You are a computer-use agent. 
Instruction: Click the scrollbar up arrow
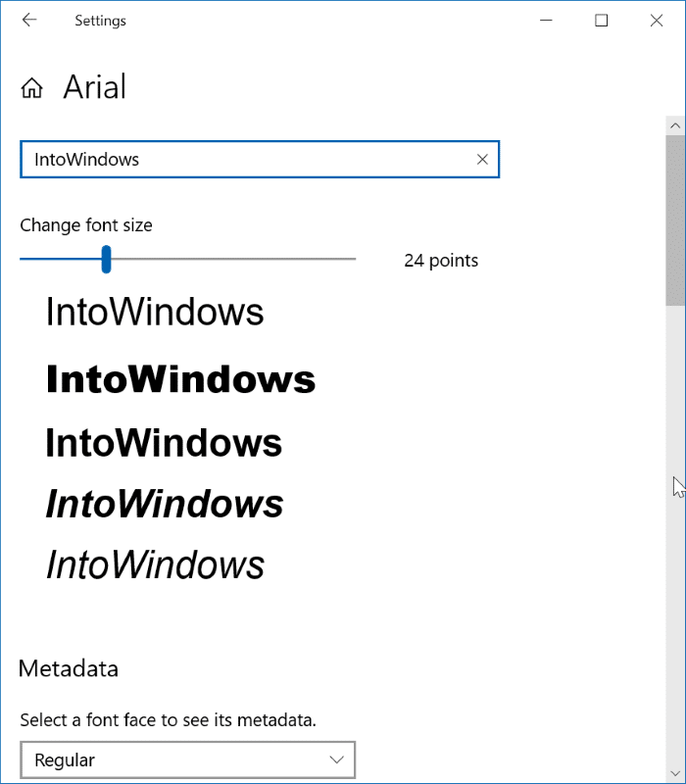[x=675, y=124]
